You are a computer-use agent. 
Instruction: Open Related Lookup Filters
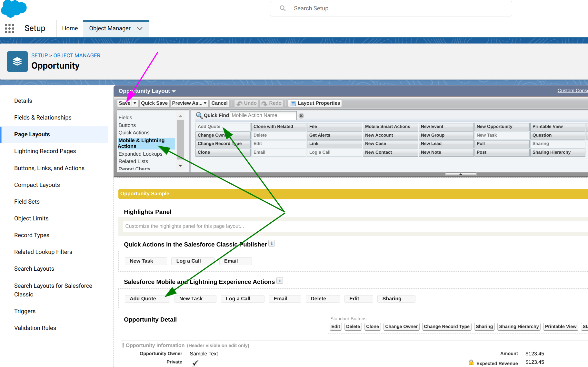[43, 252]
